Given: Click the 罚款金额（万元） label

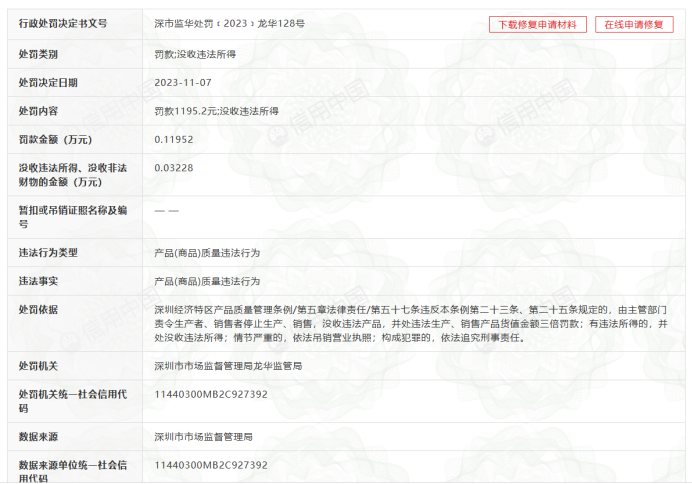Looking at the screenshot, I should click(55, 139).
